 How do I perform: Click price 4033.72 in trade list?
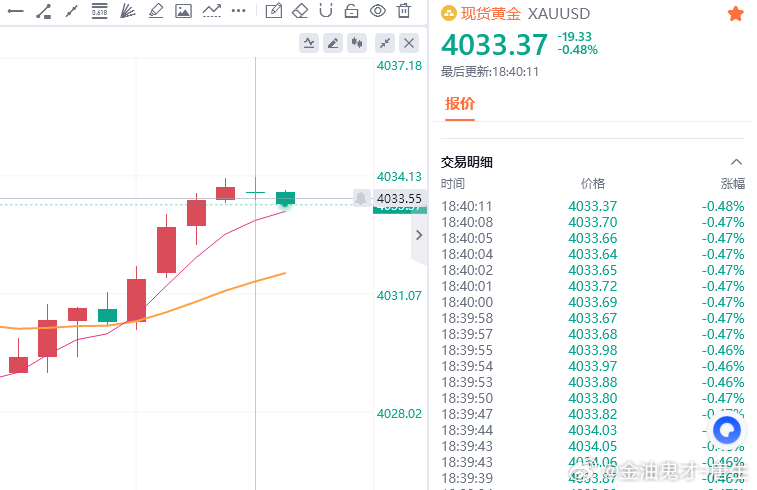pos(593,286)
